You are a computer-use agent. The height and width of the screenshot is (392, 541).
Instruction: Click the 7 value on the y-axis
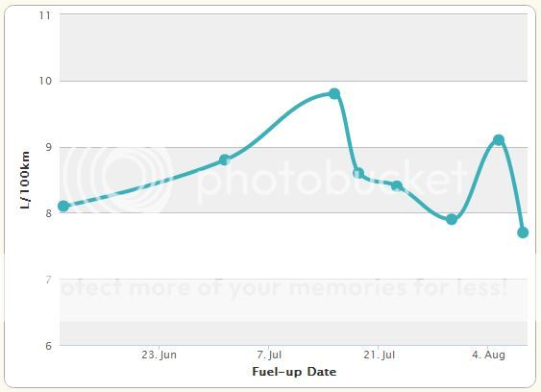(48, 280)
